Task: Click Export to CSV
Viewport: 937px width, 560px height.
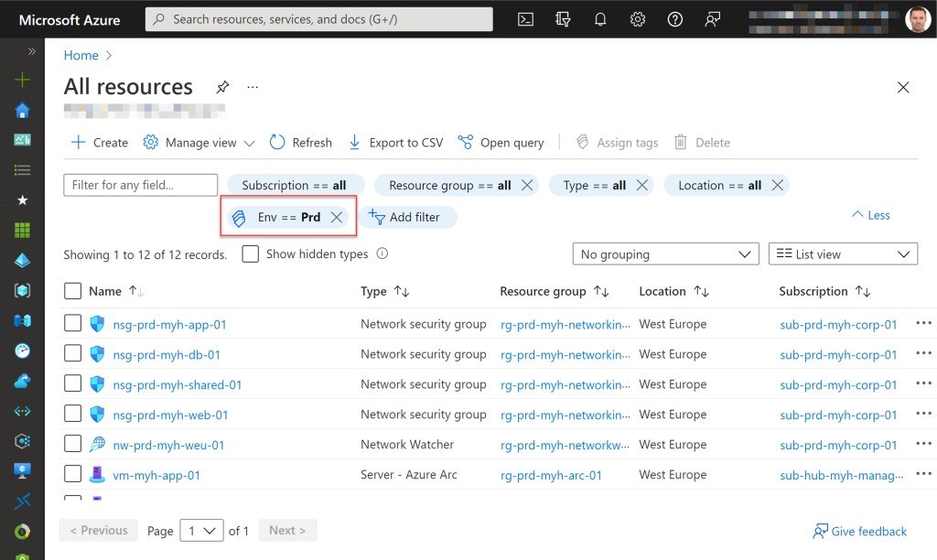Action: click(395, 143)
